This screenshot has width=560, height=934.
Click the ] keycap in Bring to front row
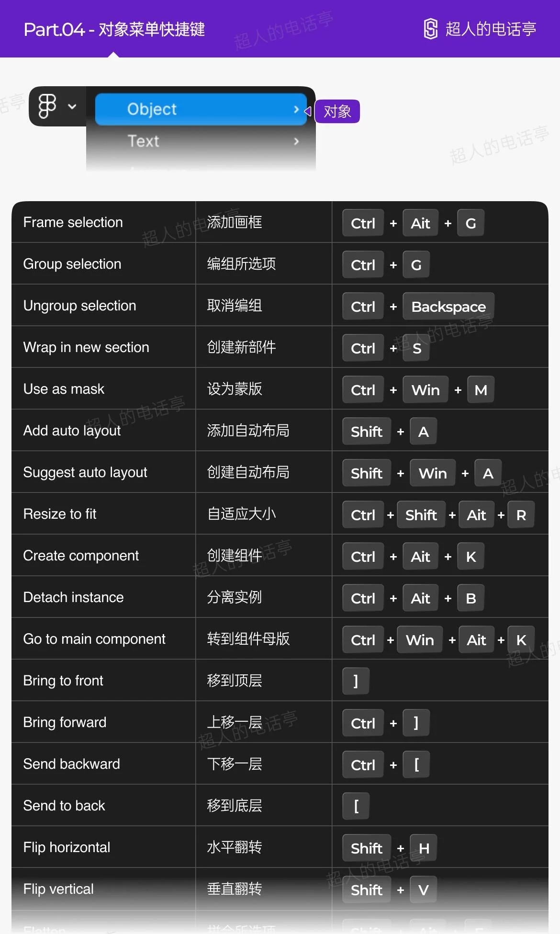(356, 681)
